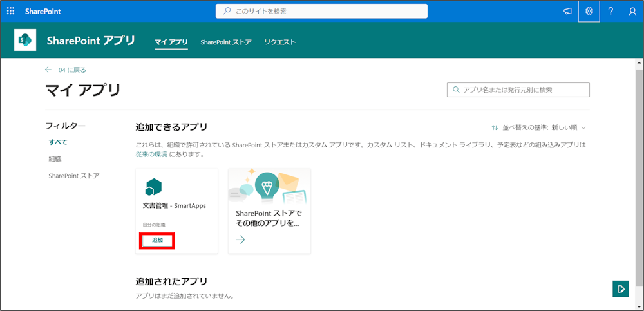Click the SharePoint site logo tile
The height and width of the screenshot is (311, 644).
point(26,40)
